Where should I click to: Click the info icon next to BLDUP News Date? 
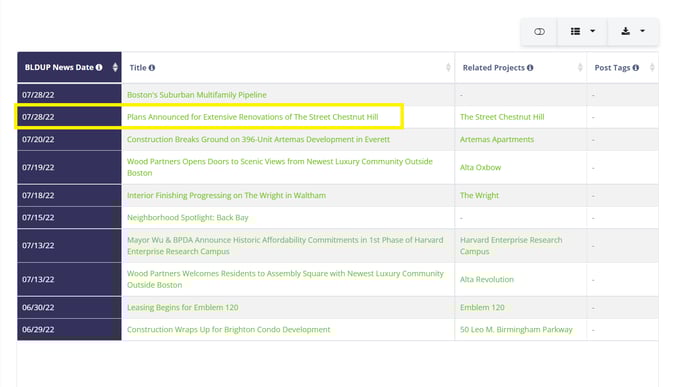click(99, 67)
